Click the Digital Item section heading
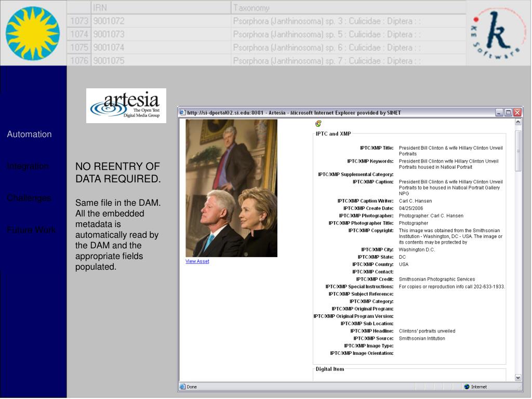The image size is (532, 399). click(x=330, y=369)
